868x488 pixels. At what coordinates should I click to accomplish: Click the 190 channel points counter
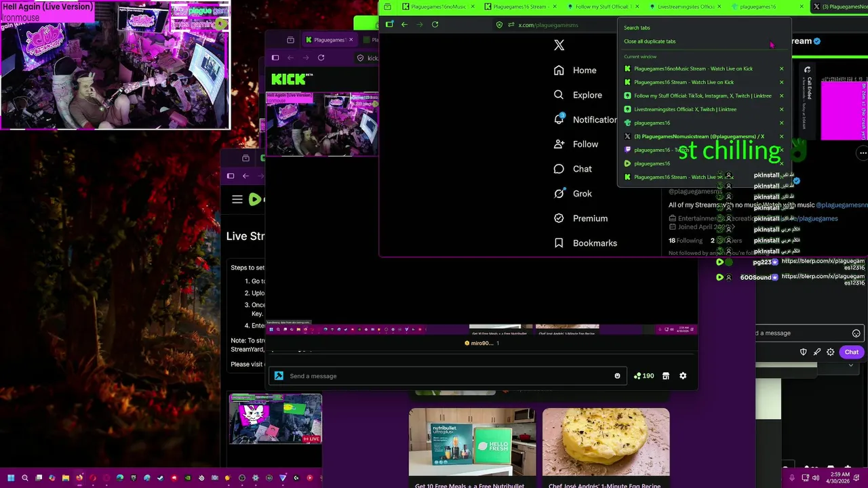(644, 376)
